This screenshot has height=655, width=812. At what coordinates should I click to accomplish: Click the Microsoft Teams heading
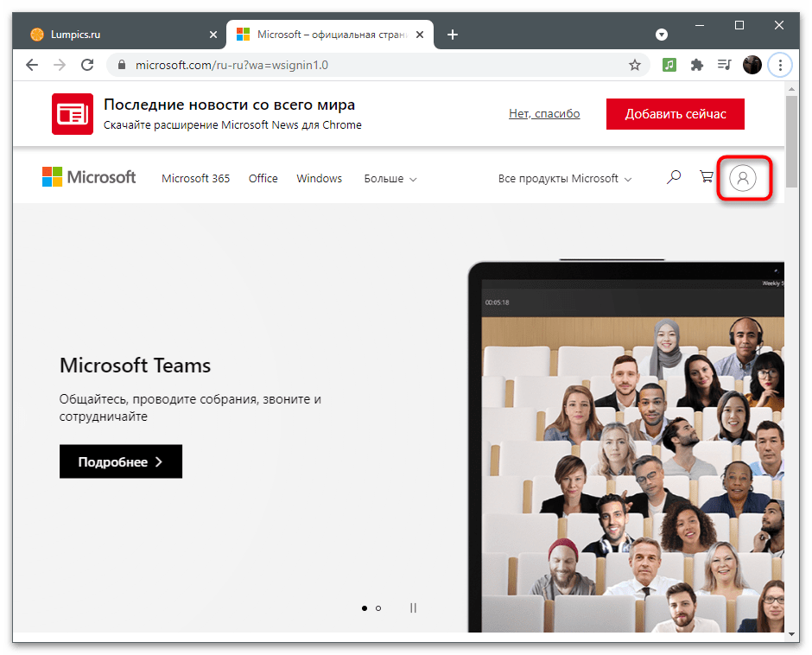point(135,366)
